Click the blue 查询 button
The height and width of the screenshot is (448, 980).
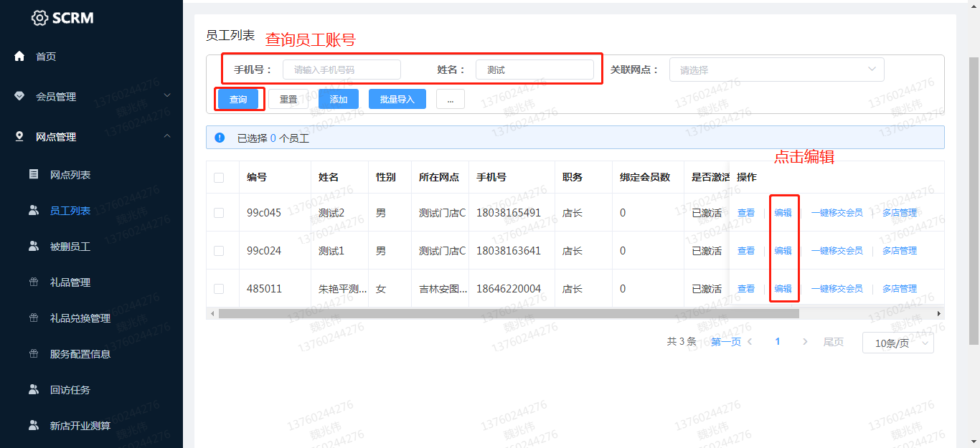coord(238,99)
